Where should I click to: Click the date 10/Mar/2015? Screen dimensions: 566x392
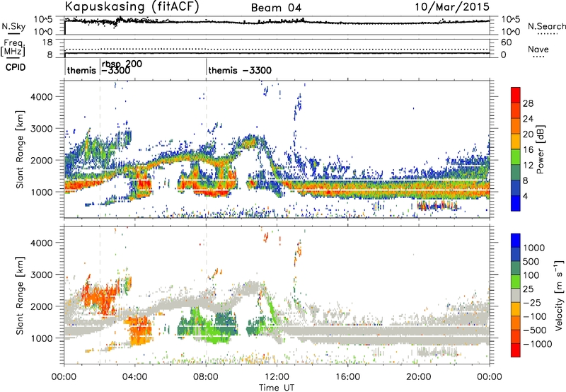coord(452,6)
